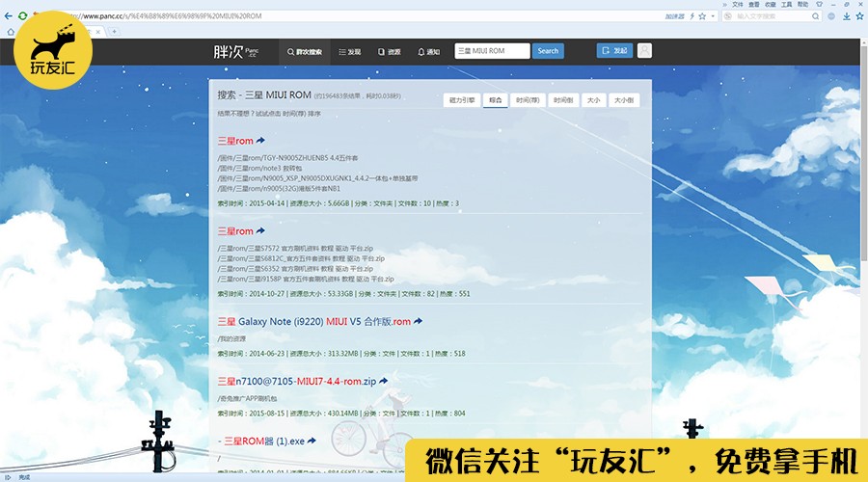Viewport: 868px width, 482px height.
Task: Open the browser skin shirt icon
Action: pyautogui.click(x=819, y=4)
